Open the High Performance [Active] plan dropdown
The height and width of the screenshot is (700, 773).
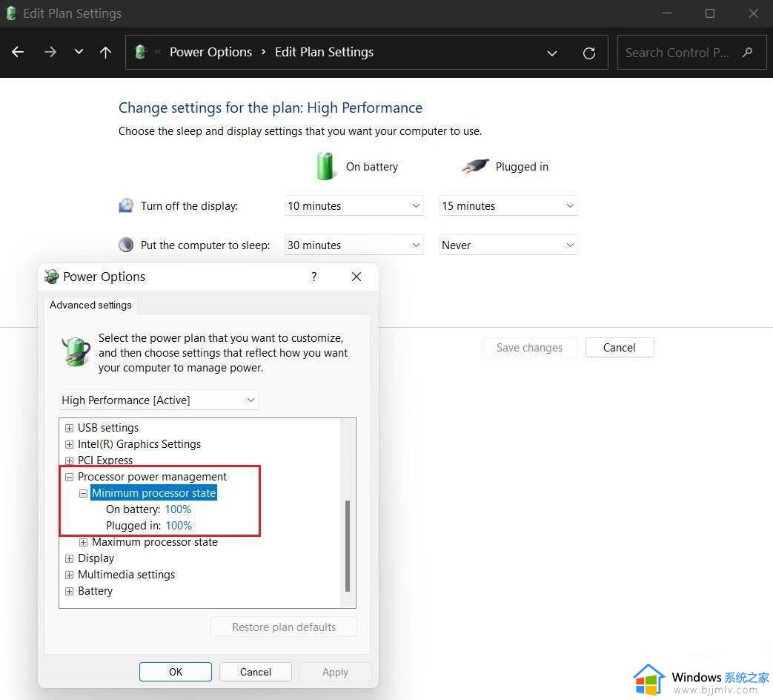click(159, 400)
